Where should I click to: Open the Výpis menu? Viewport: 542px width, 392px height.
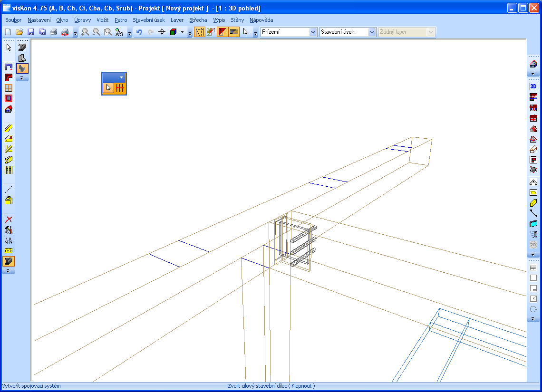219,20
